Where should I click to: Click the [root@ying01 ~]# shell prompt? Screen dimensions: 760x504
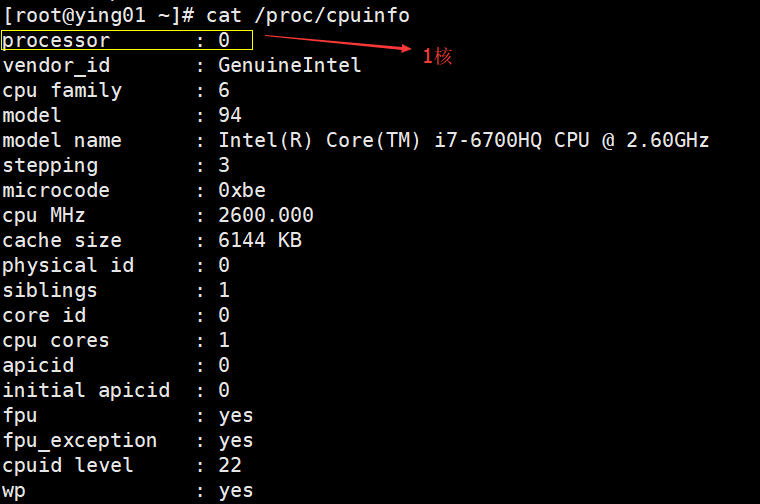(99, 16)
